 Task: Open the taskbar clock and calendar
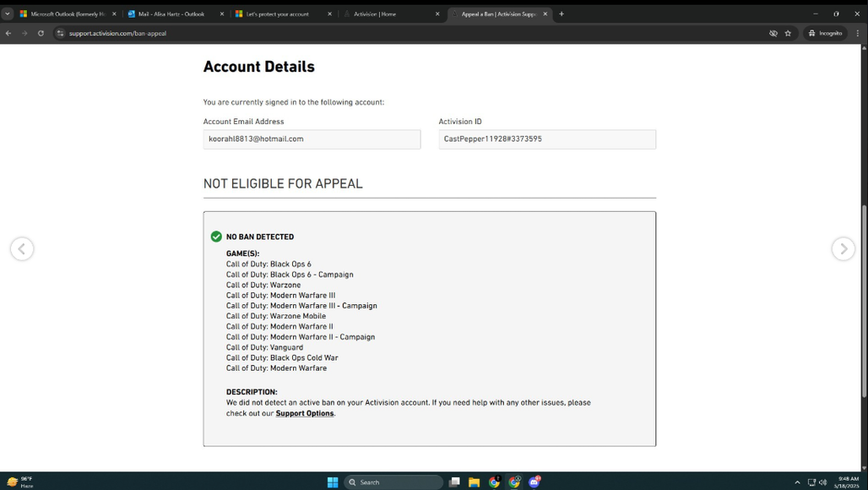coord(848,482)
